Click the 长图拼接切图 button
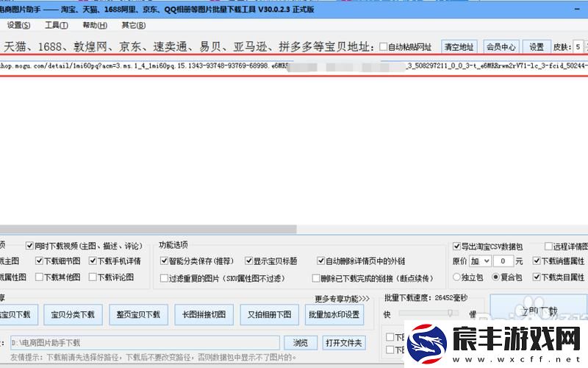588x368 pixels. coord(204,315)
